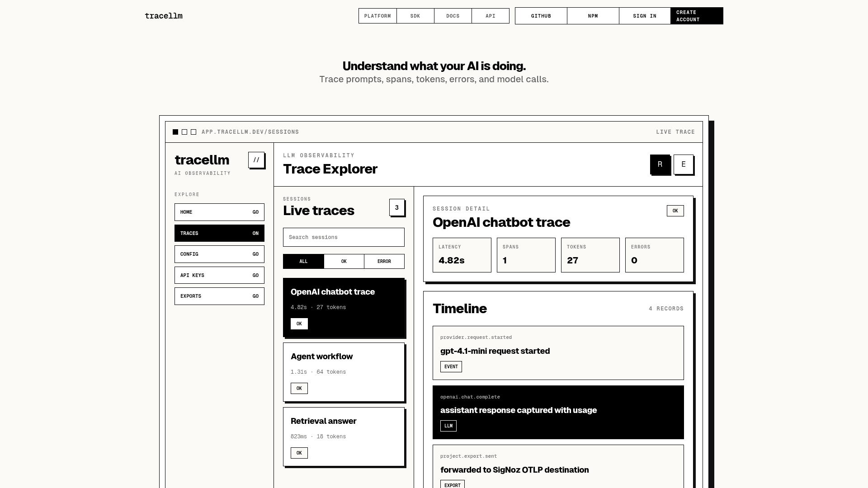Click the Live Trace label
868x488 pixels.
[675, 132]
